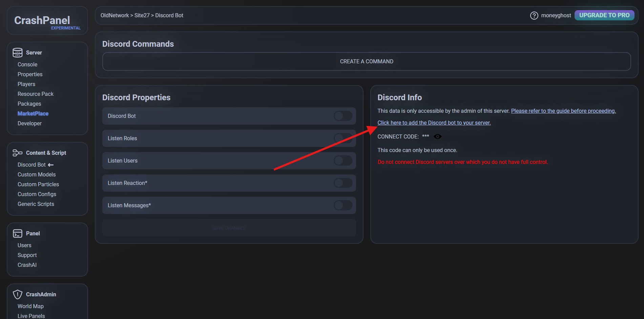Toggle the Listen Reaction switch
The image size is (644, 319).
(343, 183)
